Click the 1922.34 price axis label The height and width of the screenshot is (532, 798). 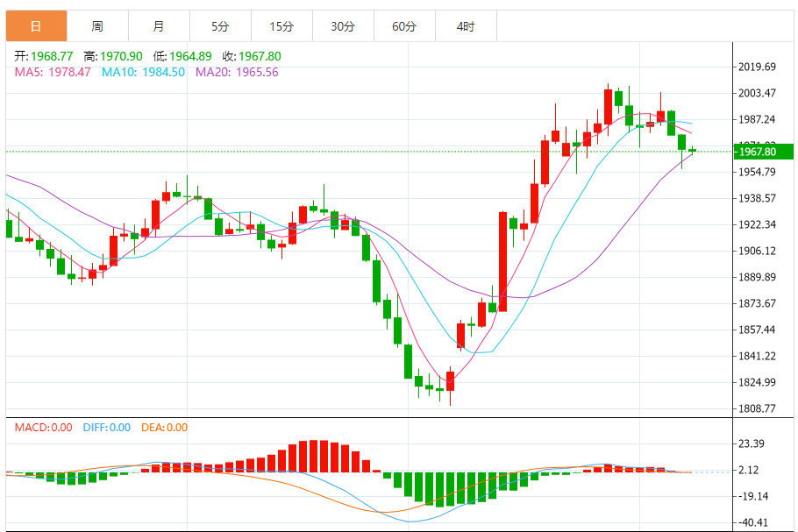(757, 224)
